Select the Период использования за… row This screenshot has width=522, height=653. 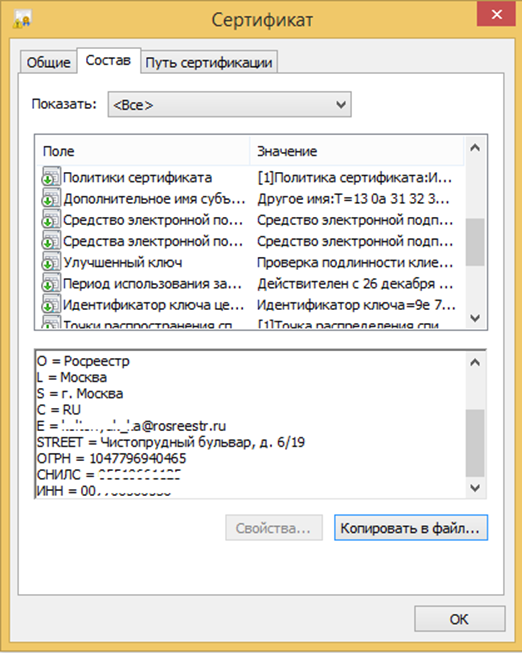[250, 284]
